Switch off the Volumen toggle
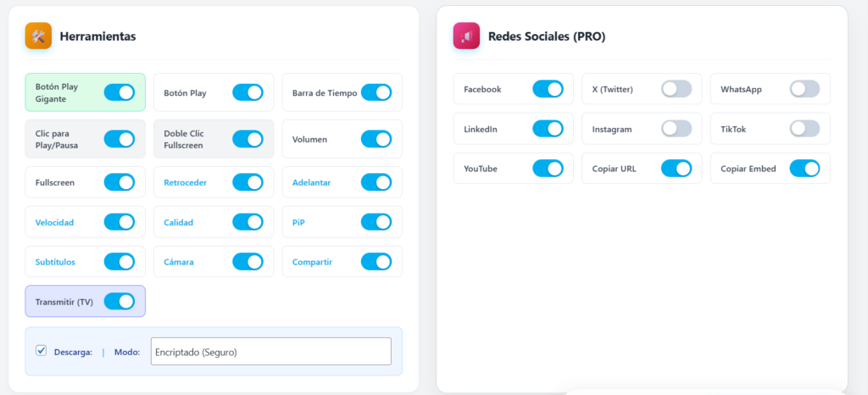868x395 pixels. click(376, 139)
